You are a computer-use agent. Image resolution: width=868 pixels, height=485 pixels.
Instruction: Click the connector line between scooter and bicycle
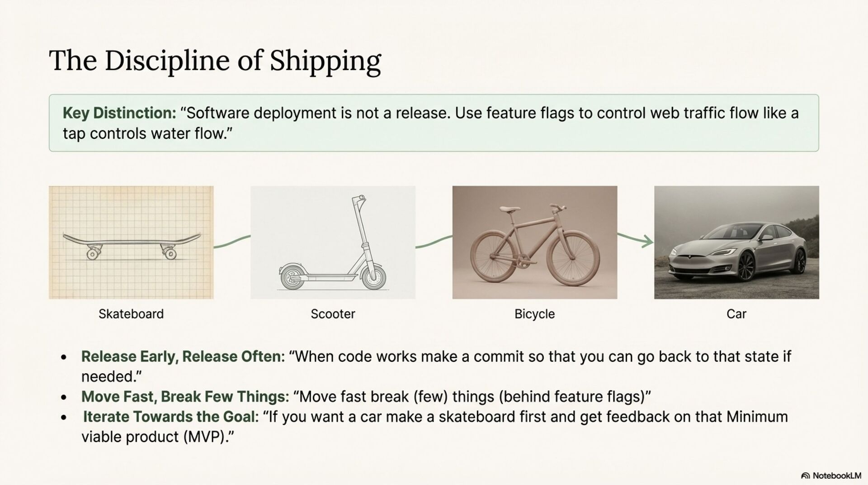coord(434,242)
